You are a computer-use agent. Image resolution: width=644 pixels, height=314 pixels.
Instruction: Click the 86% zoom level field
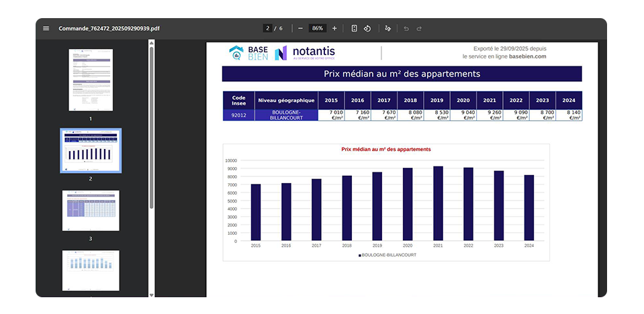point(318,29)
